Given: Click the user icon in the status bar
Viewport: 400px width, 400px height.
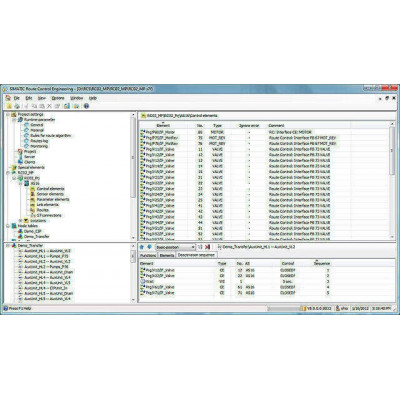Looking at the screenshot, I should click(338, 309).
